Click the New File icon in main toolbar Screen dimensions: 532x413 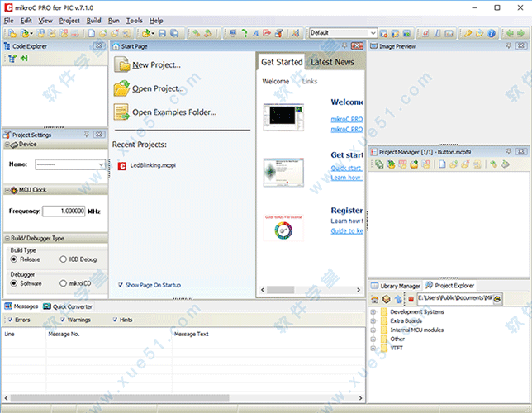(x=91, y=33)
